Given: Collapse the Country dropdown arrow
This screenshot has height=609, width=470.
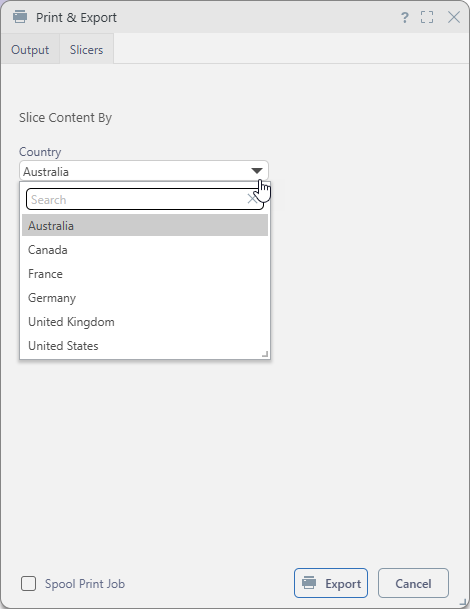Looking at the screenshot, I should (256, 171).
